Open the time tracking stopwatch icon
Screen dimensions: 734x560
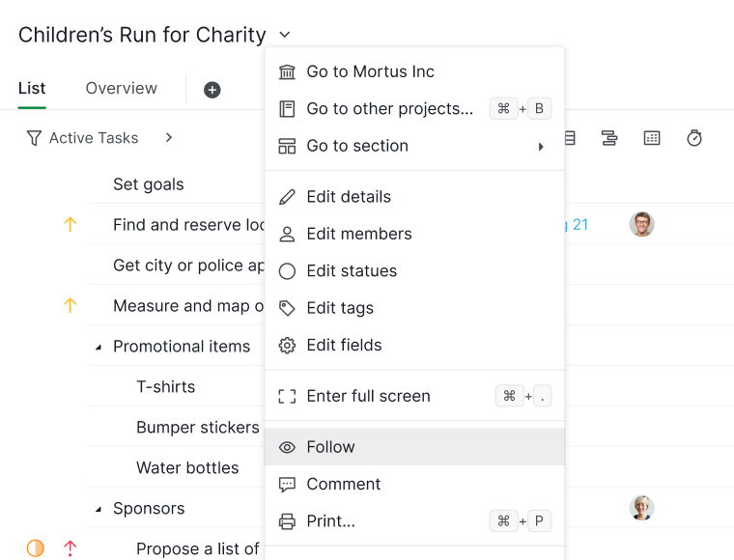pyautogui.click(x=694, y=138)
